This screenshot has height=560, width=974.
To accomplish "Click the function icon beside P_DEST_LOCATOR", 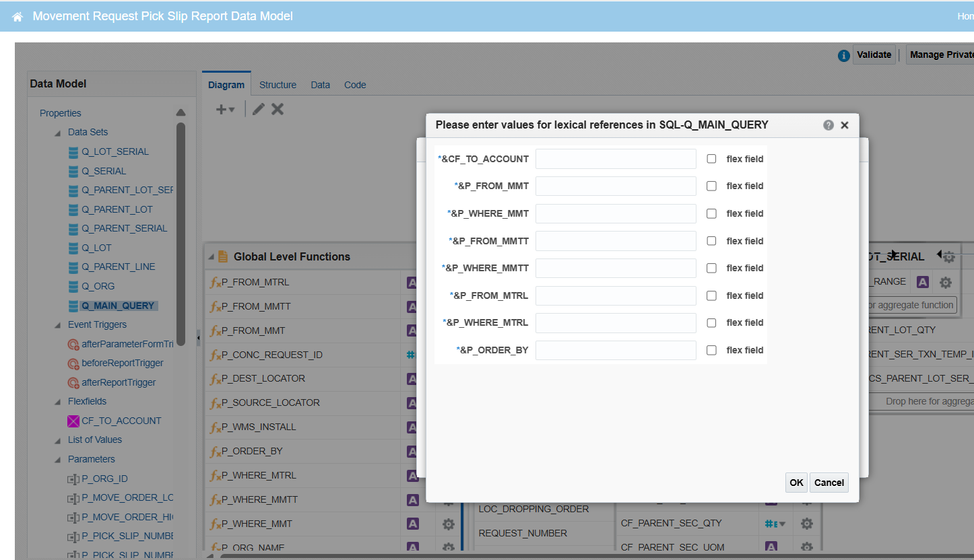I will [216, 380].
